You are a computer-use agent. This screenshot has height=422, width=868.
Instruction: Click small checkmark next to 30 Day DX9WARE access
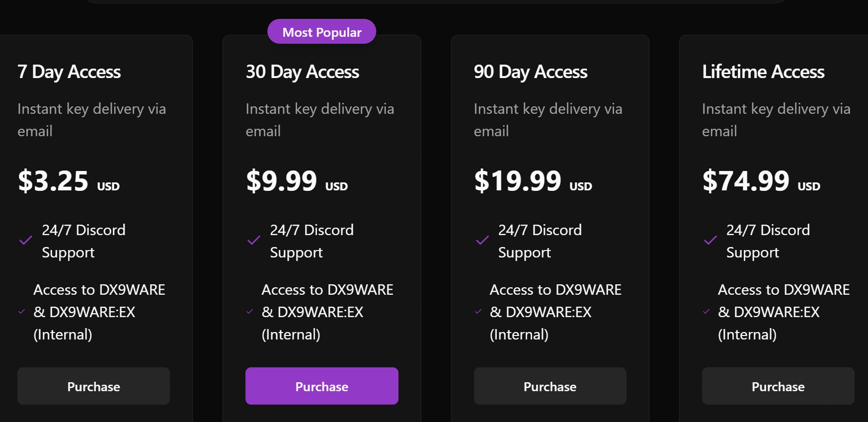(249, 312)
